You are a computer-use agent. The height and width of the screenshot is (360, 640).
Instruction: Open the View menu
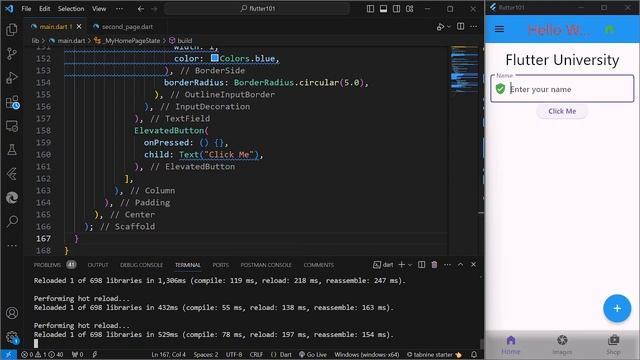pyautogui.click(x=99, y=9)
